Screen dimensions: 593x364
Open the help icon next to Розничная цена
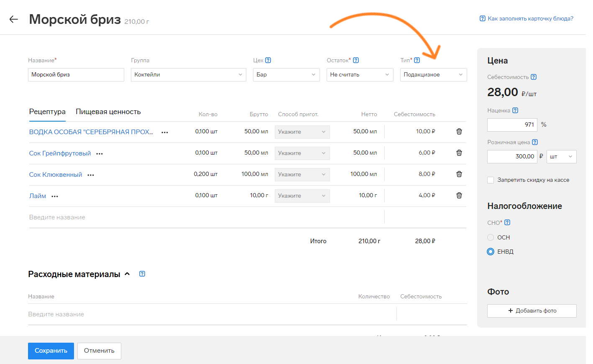click(535, 142)
